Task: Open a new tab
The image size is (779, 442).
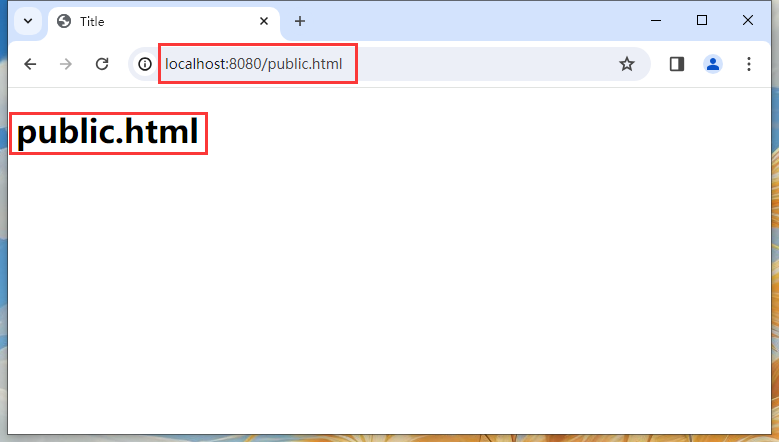Action: click(300, 21)
